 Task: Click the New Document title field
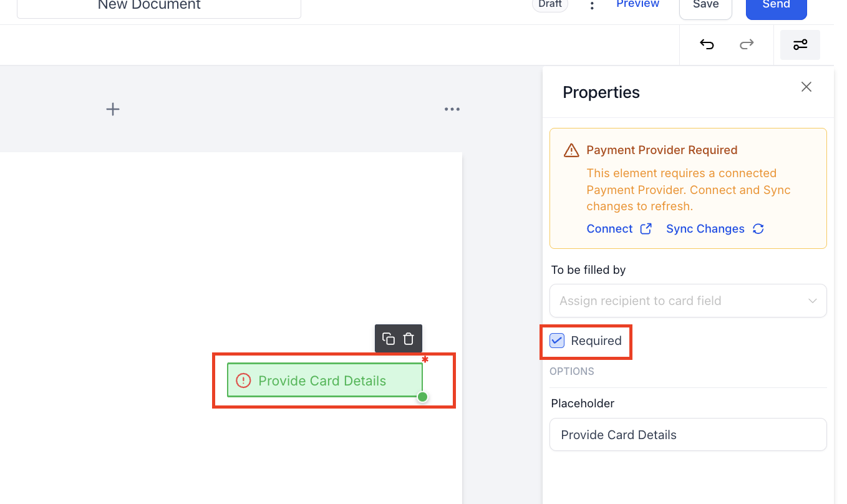click(x=159, y=6)
